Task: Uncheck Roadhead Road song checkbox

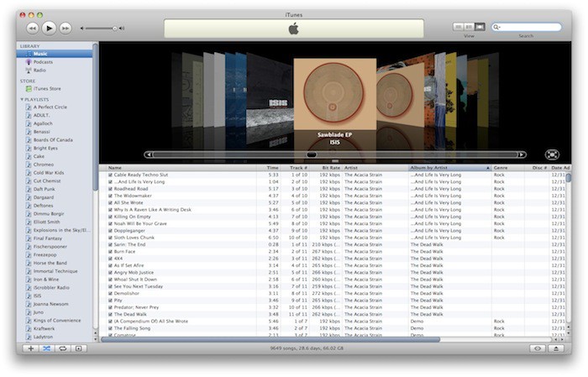Action: (x=110, y=189)
